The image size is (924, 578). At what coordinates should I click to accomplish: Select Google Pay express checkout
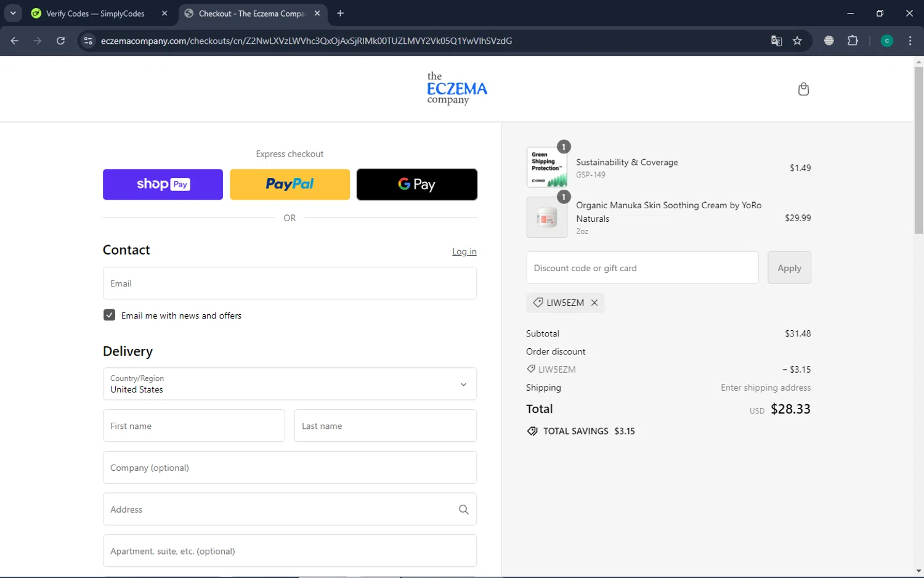pos(417,184)
